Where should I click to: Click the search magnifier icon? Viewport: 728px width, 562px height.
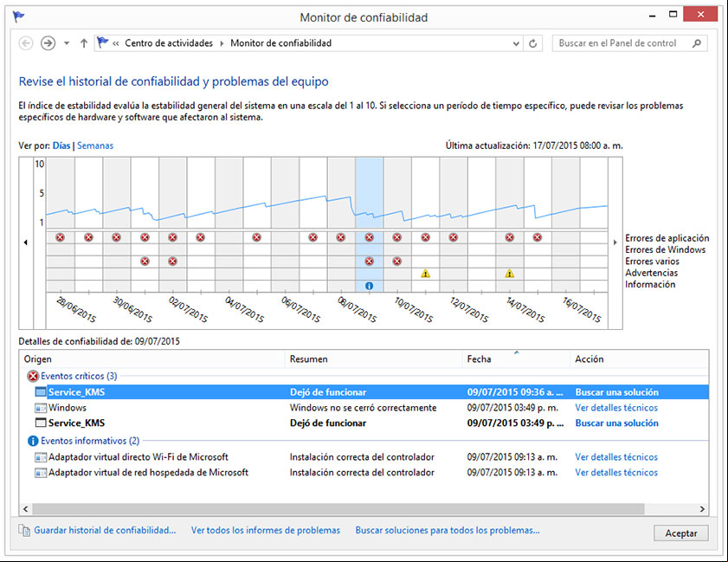pos(697,43)
